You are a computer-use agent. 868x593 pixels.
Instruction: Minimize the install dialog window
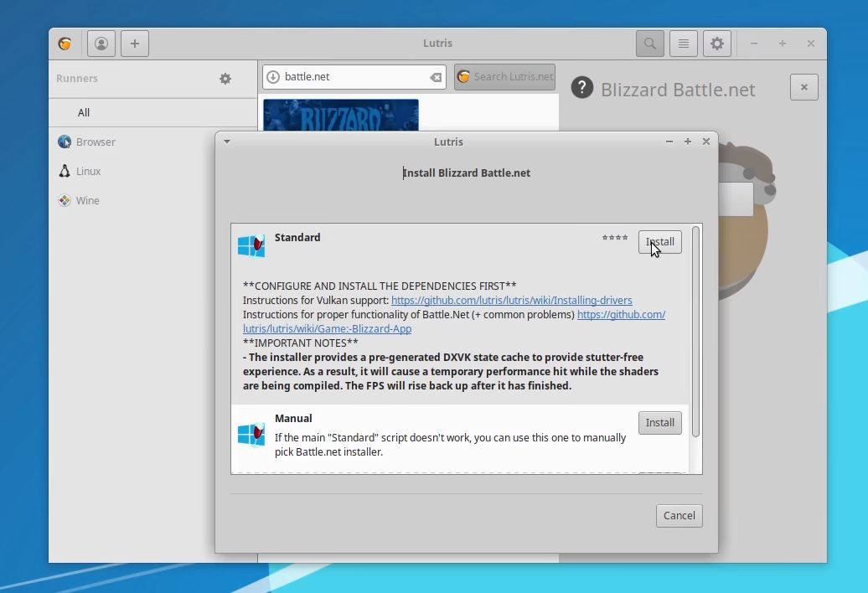[x=669, y=142]
